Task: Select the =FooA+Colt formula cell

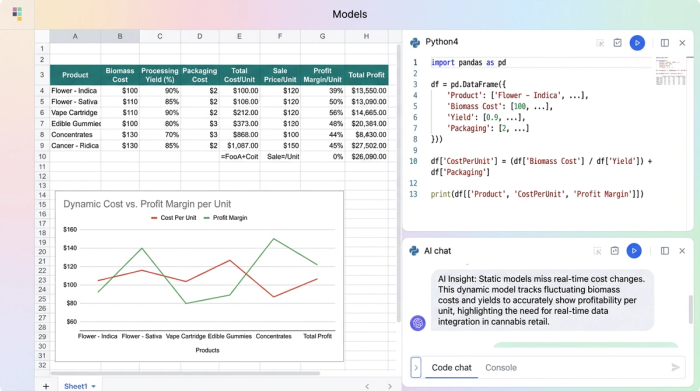Action: (239, 157)
